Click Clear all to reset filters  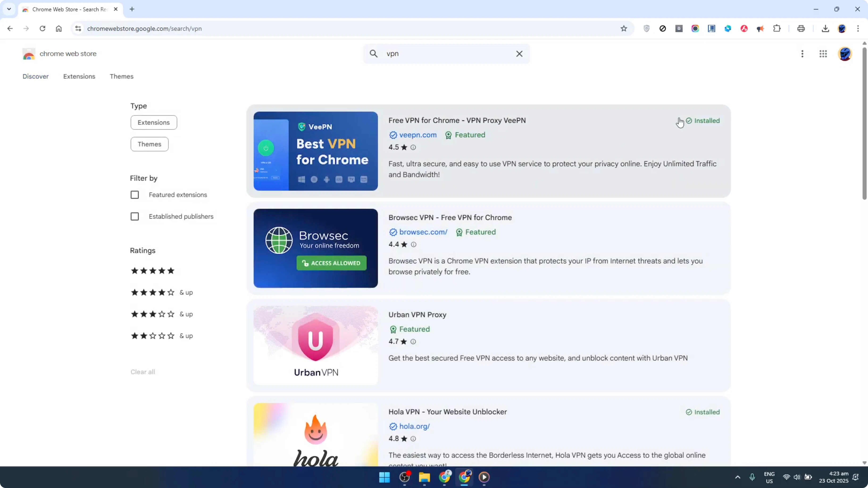click(142, 372)
